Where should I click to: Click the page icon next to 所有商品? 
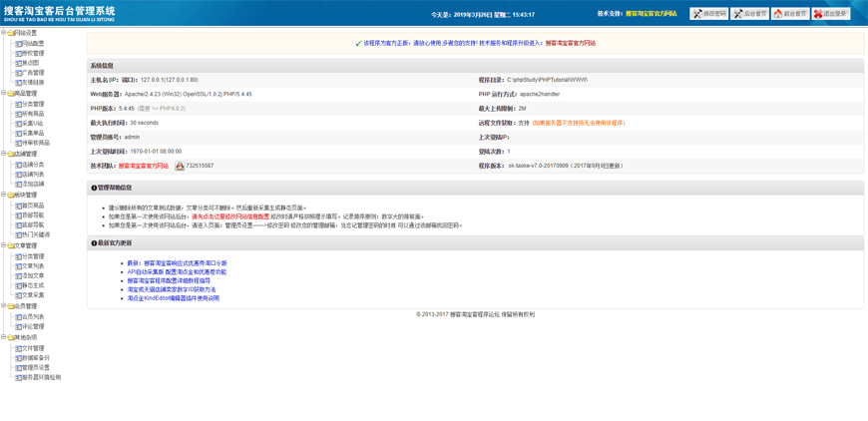coord(18,114)
